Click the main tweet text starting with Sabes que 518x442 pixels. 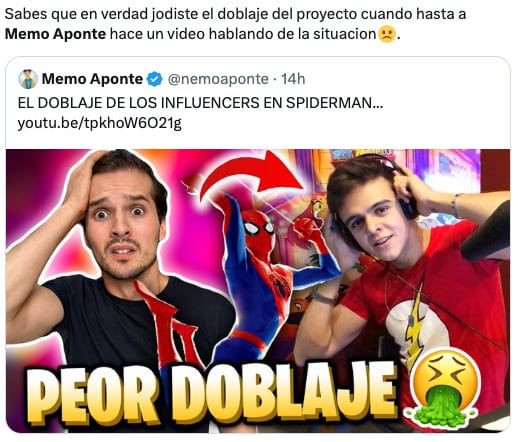point(235,24)
